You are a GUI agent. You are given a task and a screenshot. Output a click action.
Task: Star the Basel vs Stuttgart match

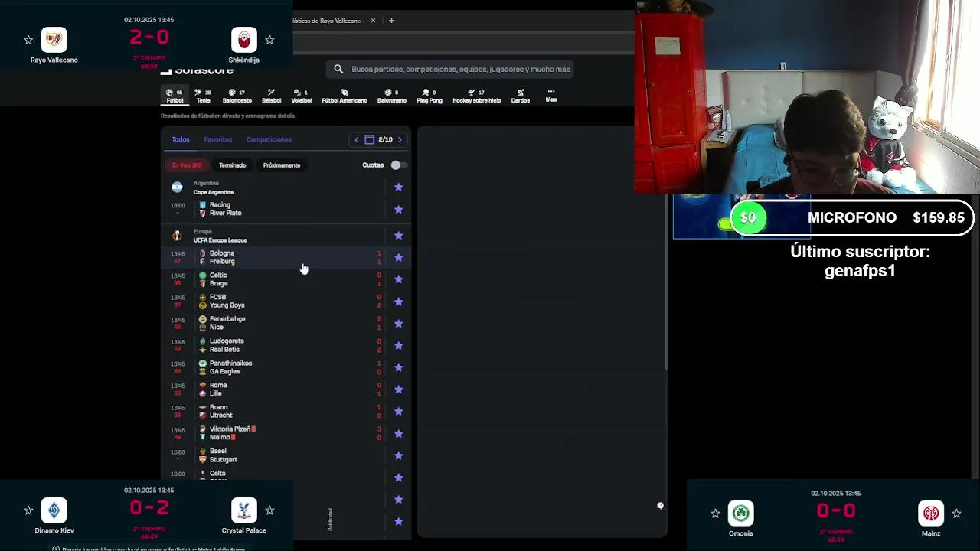(398, 455)
